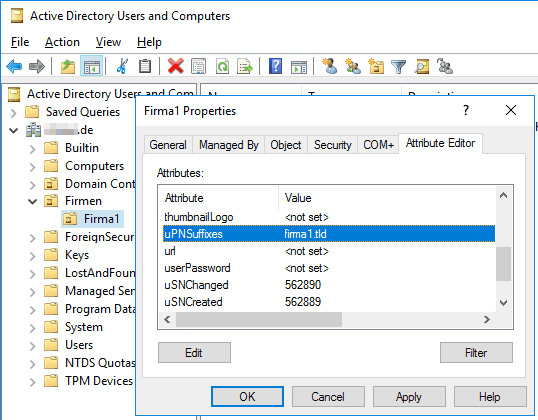538x420 pixels.
Task: Collapse the Firmen organizational unit
Action: click(32, 201)
